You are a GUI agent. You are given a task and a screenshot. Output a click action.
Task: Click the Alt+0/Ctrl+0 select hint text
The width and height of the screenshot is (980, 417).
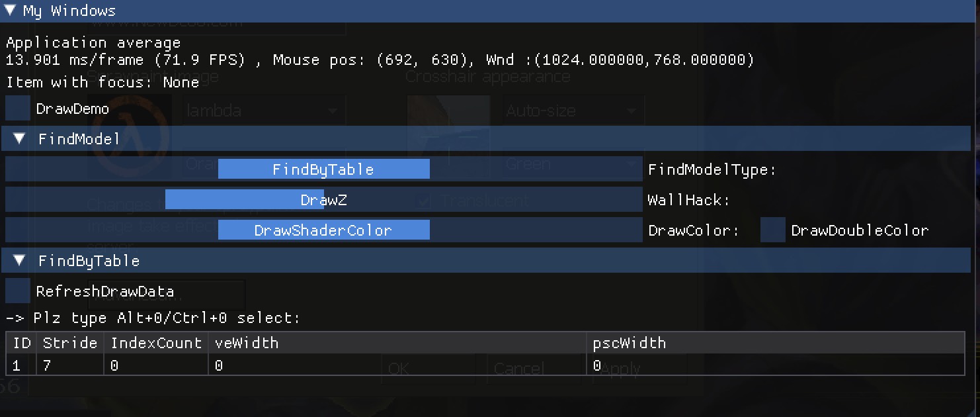pos(153,318)
